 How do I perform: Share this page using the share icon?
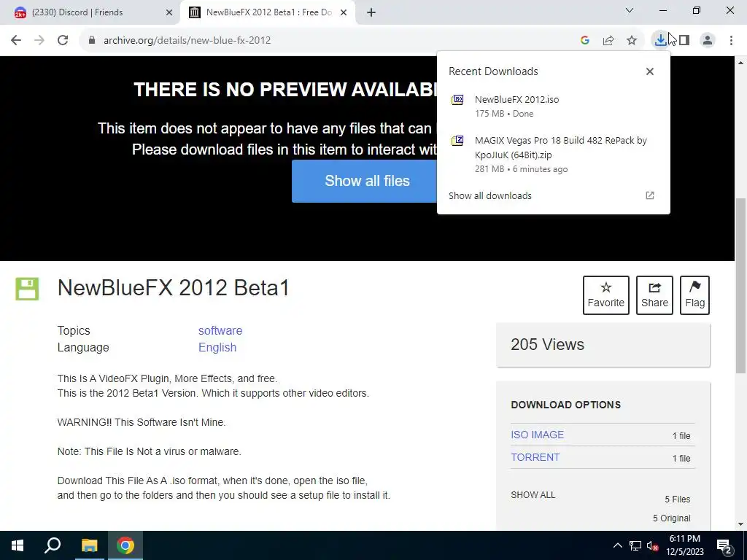[608, 41]
